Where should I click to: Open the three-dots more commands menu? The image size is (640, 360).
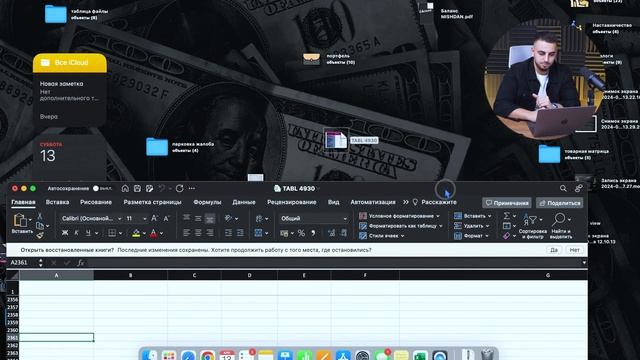coord(192,188)
